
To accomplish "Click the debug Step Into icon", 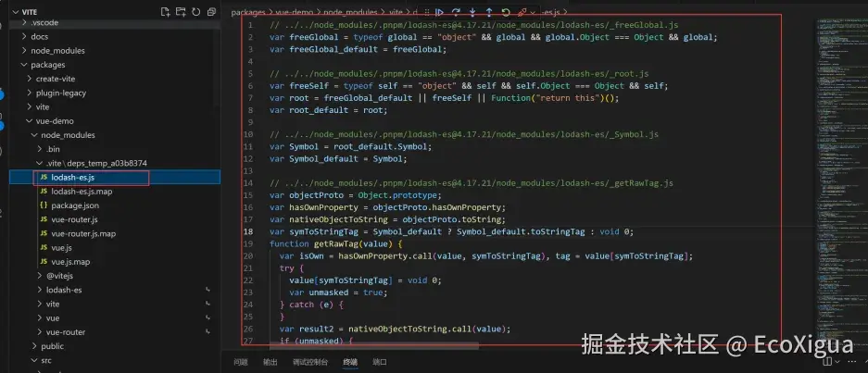I will coord(472,12).
